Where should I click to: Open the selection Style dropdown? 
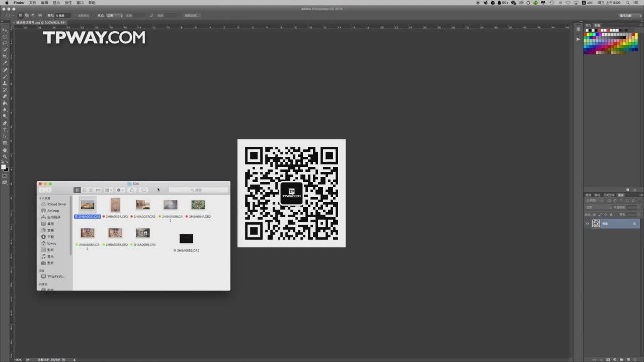click(x=114, y=16)
